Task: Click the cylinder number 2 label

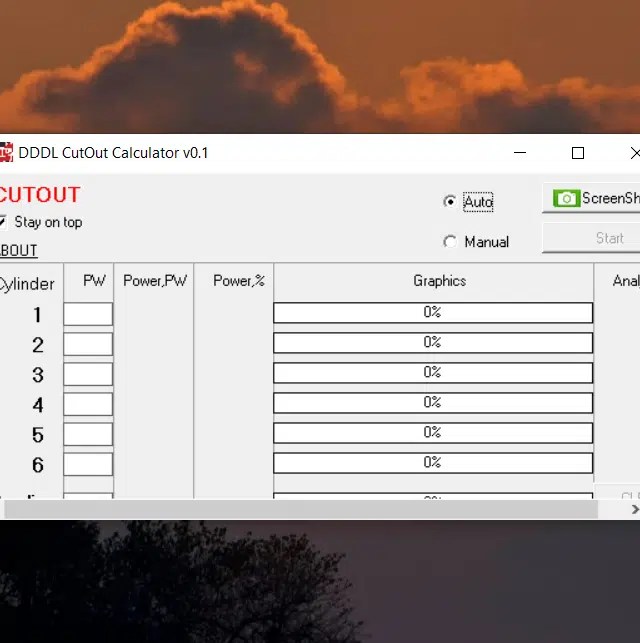Action: [x=38, y=345]
